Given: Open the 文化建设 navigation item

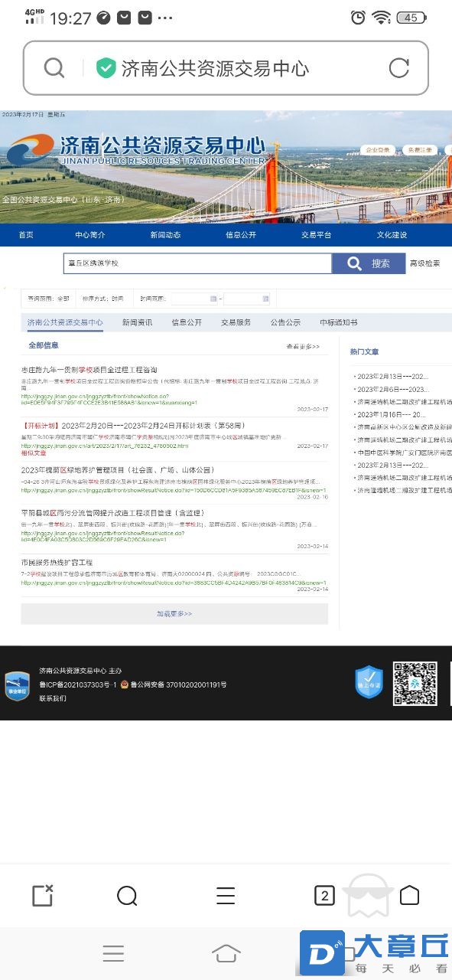Looking at the screenshot, I should [392, 235].
